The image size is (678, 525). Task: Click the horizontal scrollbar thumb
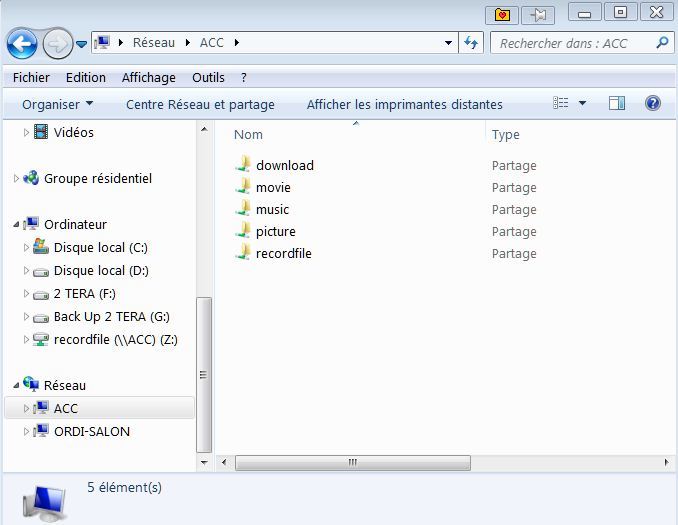352,462
